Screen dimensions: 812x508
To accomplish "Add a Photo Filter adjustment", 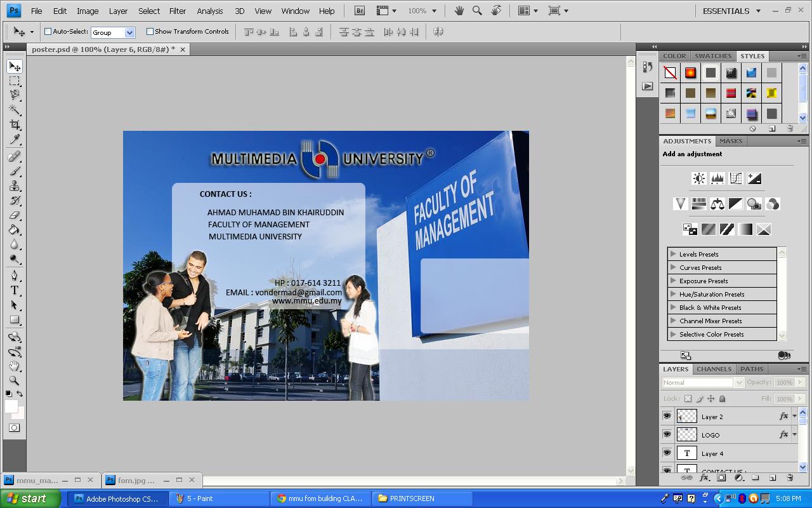I will 754,204.
